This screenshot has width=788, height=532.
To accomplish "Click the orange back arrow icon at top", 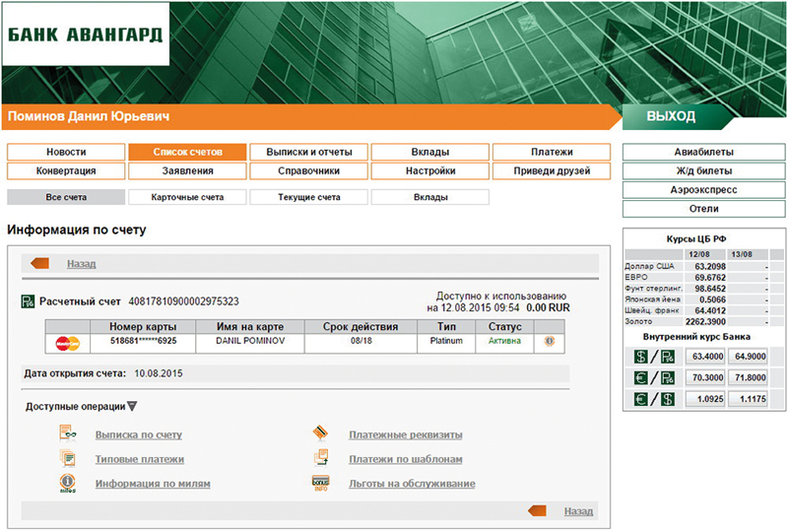I will point(39,263).
